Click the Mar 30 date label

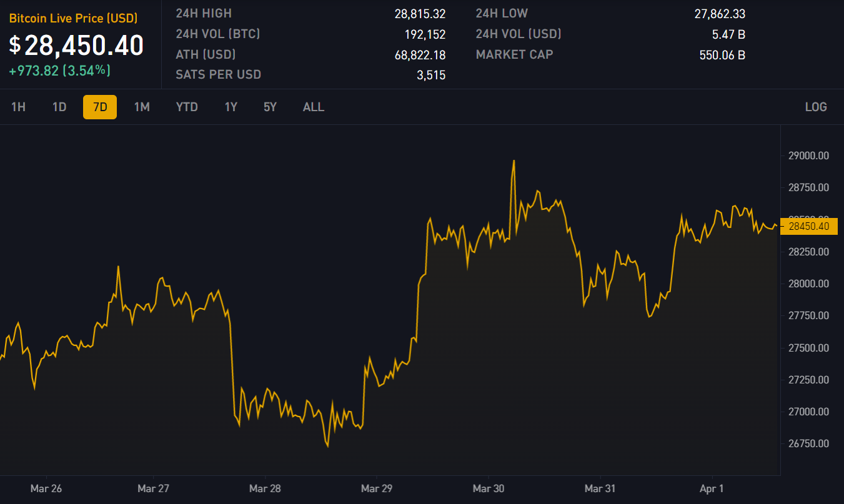pos(489,488)
